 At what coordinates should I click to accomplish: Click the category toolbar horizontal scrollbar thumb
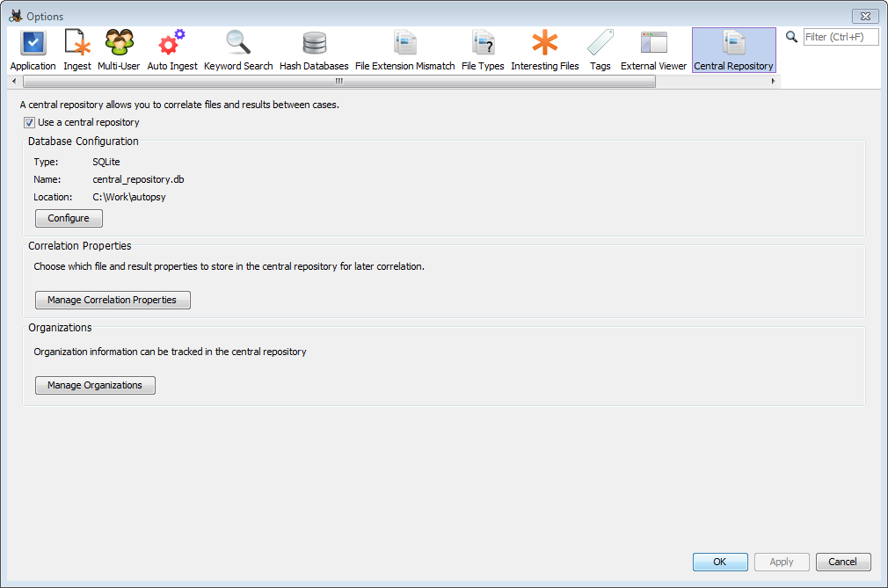coord(339,82)
